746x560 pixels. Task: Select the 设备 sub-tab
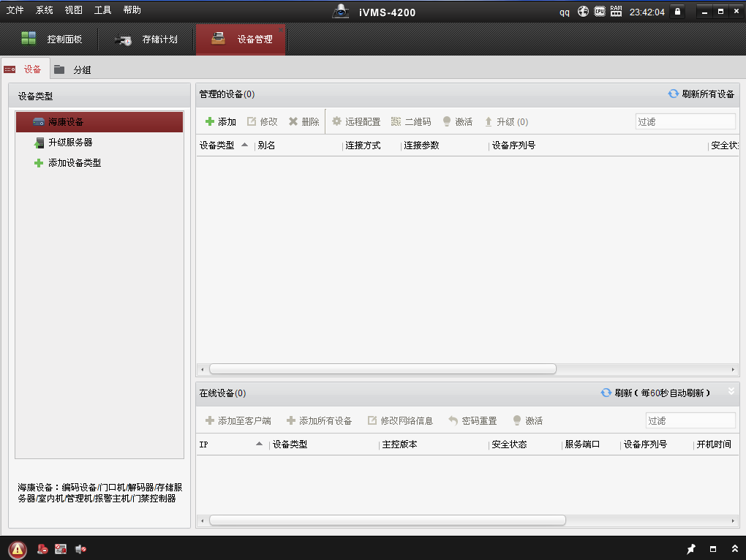[24, 69]
